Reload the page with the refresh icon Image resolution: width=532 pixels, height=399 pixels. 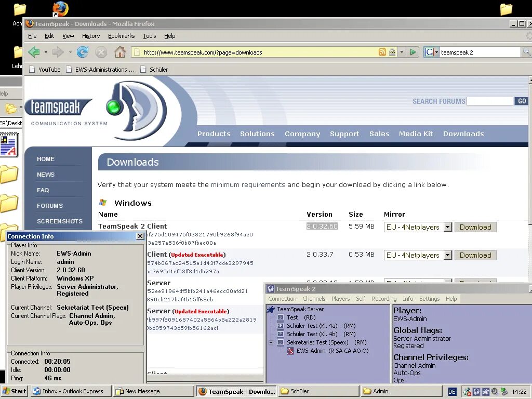(x=83, y=52)
